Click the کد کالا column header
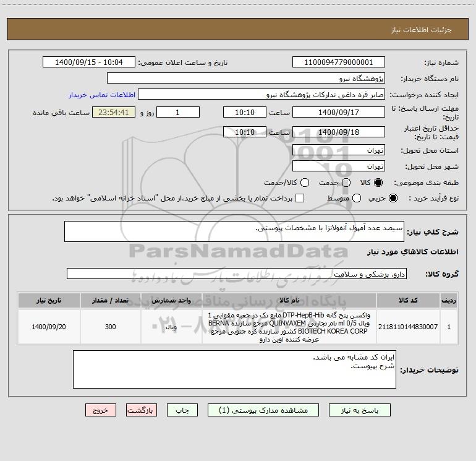 [408, 300]
